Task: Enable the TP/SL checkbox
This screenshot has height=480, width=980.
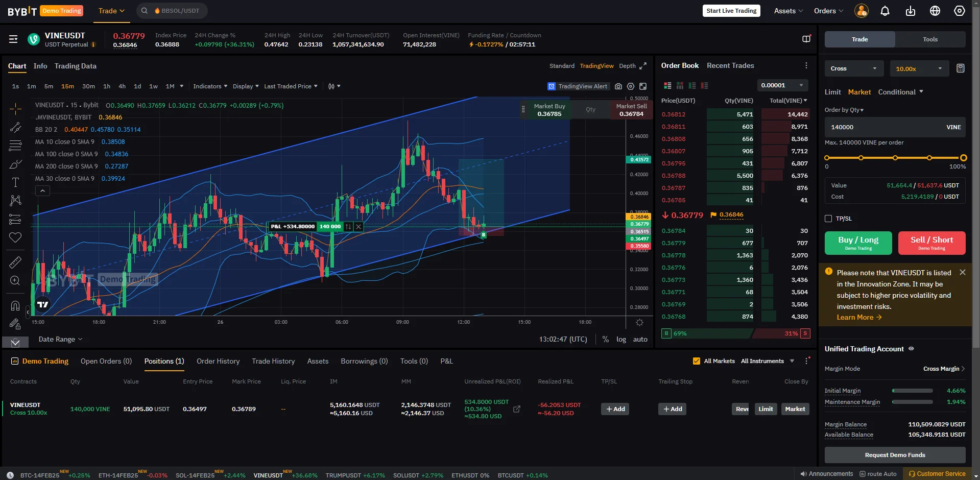Action: point(828,219)
